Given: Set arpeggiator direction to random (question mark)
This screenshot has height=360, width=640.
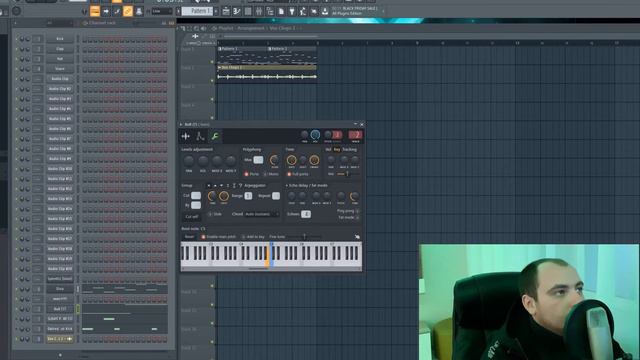Looking at the screenshot, I should [x=240, y=186].
